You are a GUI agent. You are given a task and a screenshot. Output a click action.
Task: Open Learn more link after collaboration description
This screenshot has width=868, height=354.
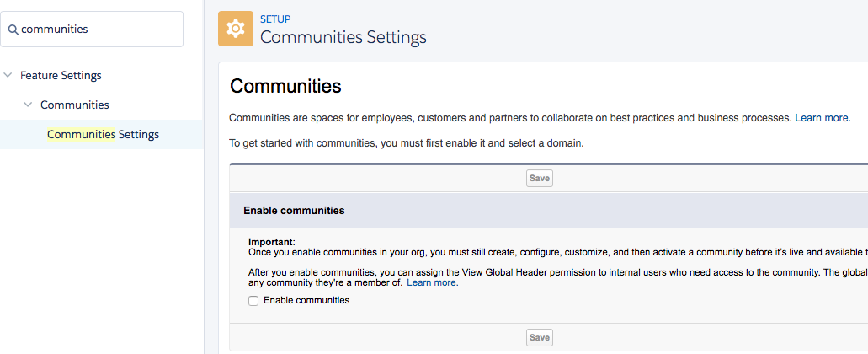pos(822,118)
